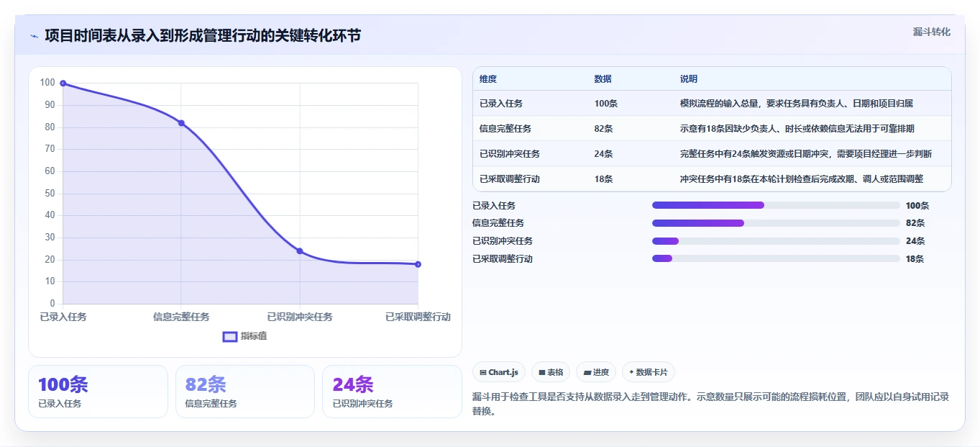Click the 已录入任务 cell in the table
The width and height of the screenshot is (980, 447).
pyautogui.click(x=501, y=104)
